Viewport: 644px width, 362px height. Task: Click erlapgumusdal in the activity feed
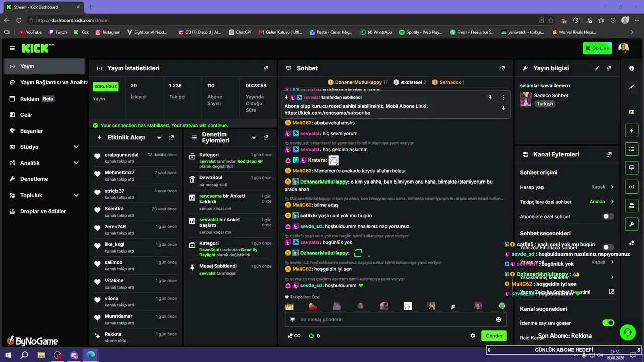click(x=121, y=155)
